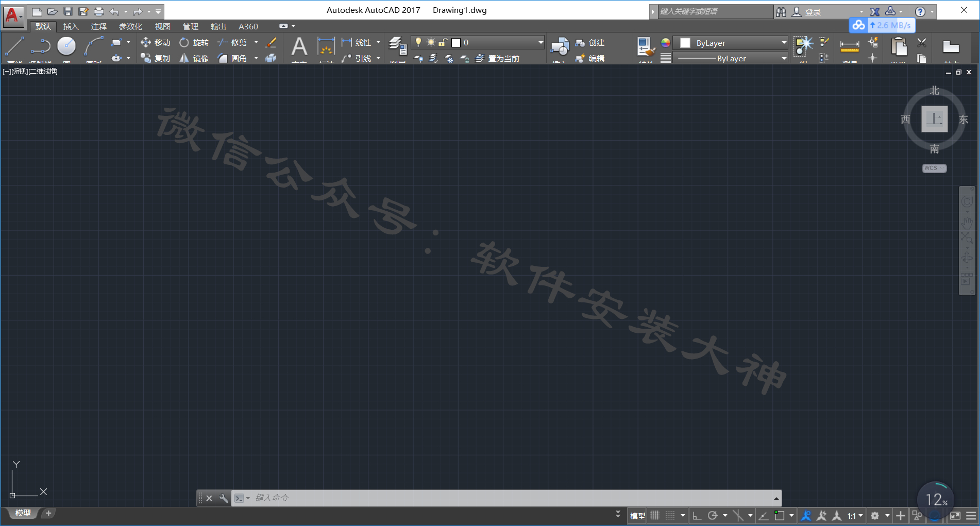Screen dimensions: 980x526
Task: Click the 旋转 (Rotate) tool
Action: coord(194,42)
